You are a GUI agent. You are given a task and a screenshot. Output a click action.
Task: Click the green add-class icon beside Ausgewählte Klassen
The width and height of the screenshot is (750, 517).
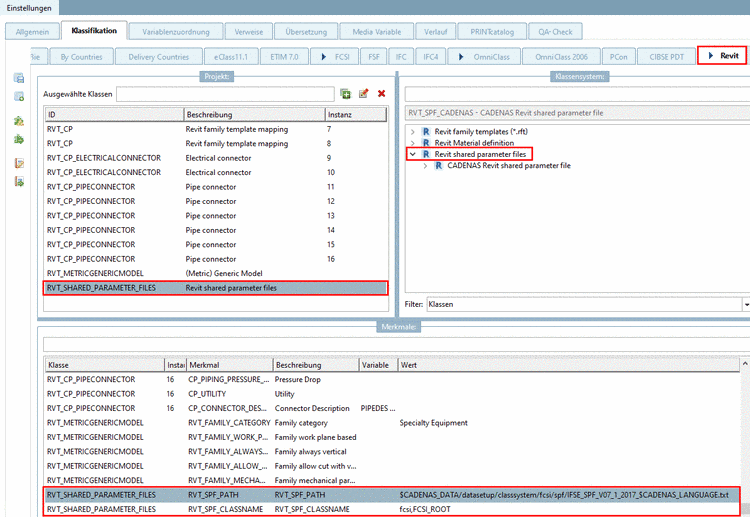tap(345, 94)
